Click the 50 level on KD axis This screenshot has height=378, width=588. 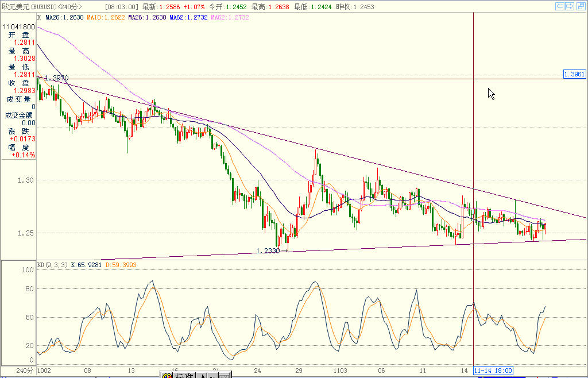pyautogui.click(x=29, y=317)
